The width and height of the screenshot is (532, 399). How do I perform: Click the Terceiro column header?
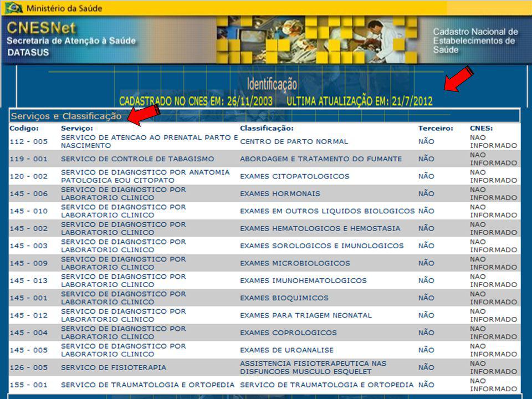pyautogui.click(x=436, y=128)
